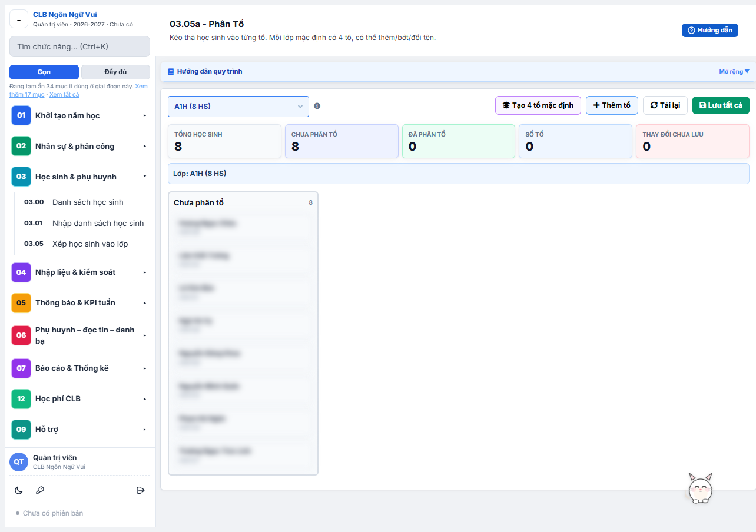756x532 pixels.
Task: Click the 09 Hỗ trợ badge icon
Action: click(21, 429)
